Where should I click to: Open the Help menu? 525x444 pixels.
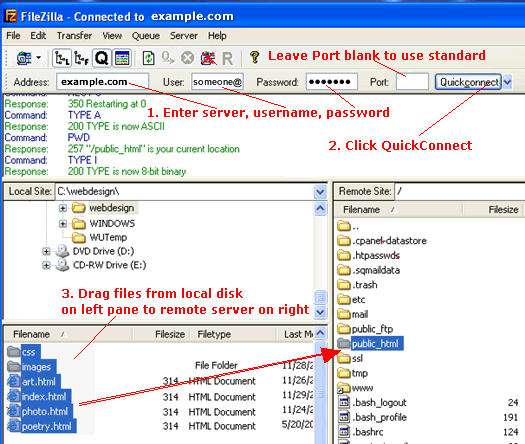(217, 36)
